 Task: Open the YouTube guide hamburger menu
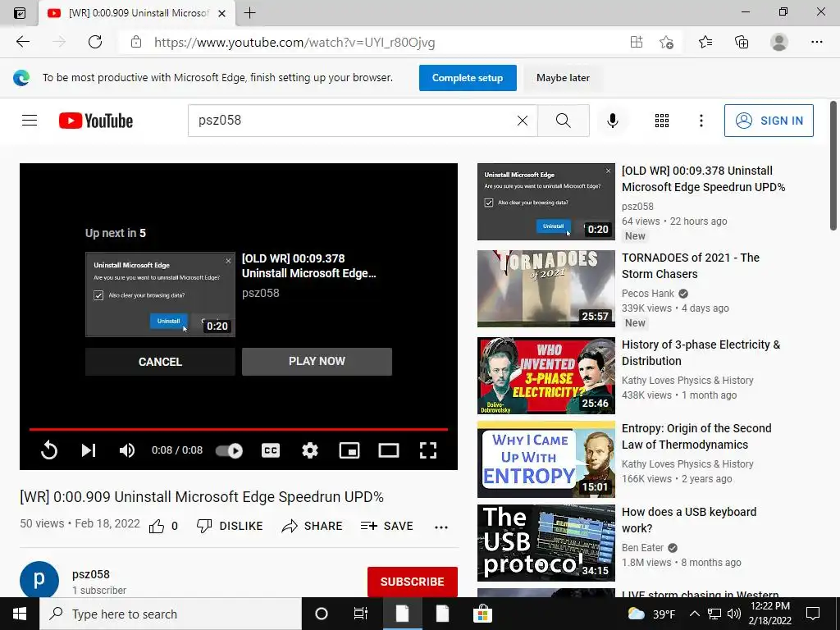pyautogui.click(x=30, y=121)
